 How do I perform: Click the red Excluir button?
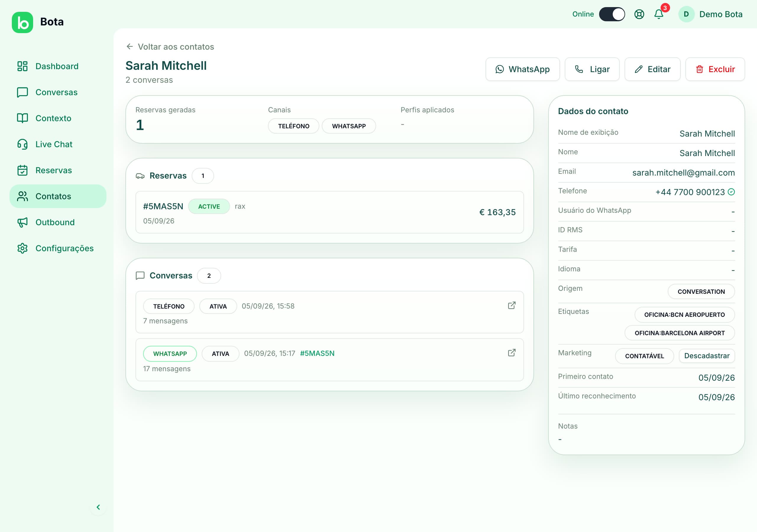coord(715,69)
